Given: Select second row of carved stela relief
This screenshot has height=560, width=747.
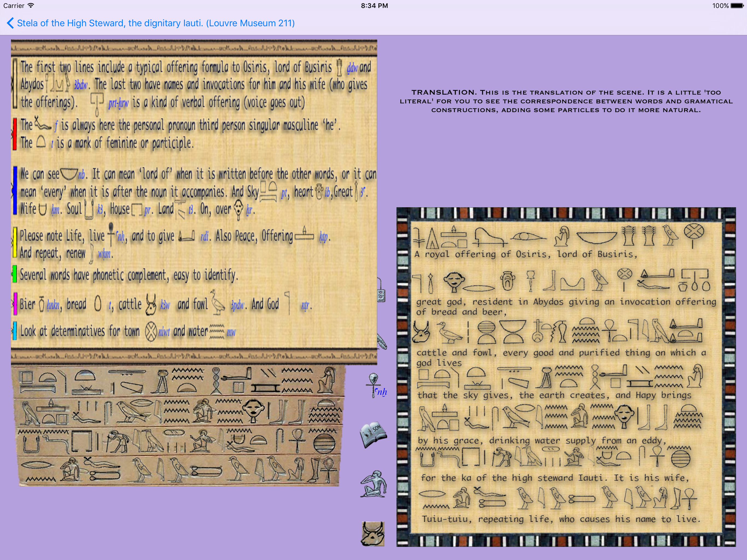Looking at the screenshot, I should [x=180, y=412].
